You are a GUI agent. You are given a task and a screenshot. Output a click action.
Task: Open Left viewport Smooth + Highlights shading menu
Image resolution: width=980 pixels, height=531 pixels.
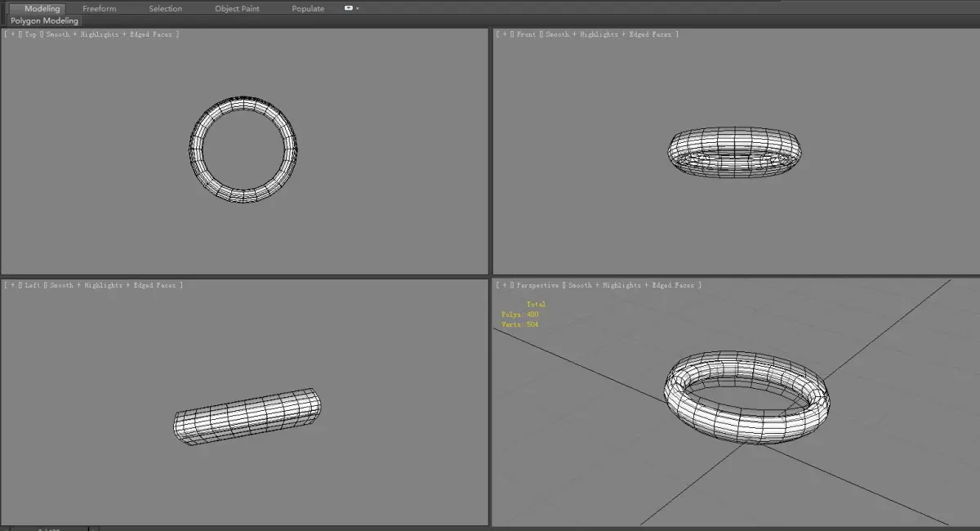click(113, 285)
